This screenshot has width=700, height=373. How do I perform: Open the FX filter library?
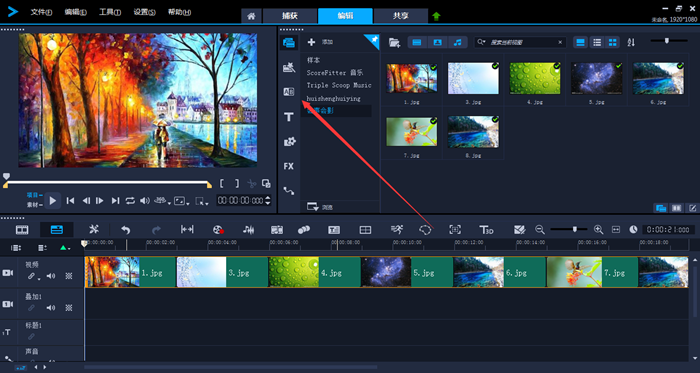tap(289, 166)
